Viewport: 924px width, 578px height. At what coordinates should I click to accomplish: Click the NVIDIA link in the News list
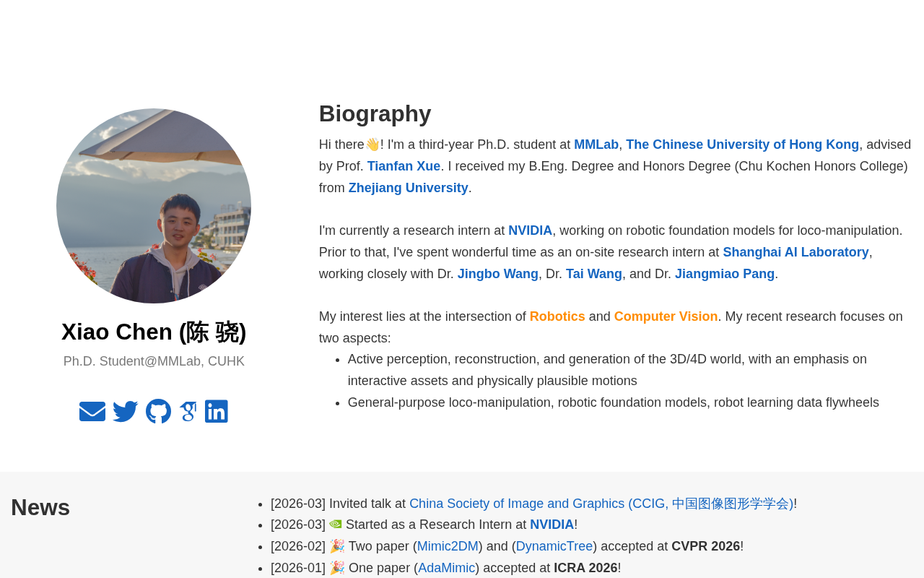(x=552, y=525)
